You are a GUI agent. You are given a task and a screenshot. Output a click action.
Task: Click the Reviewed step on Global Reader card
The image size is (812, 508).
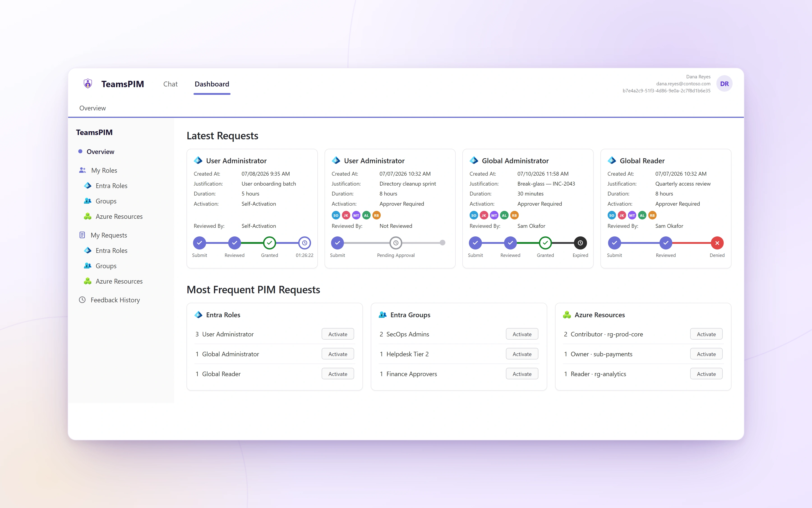(x=665, y=243)
